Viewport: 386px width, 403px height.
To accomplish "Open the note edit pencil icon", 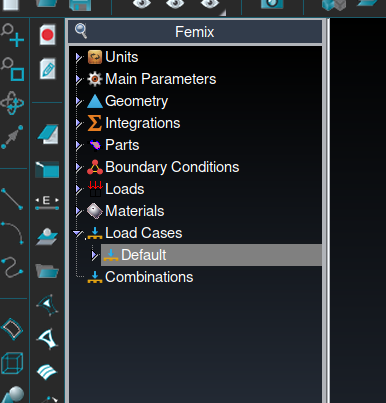I will point(47,69).
